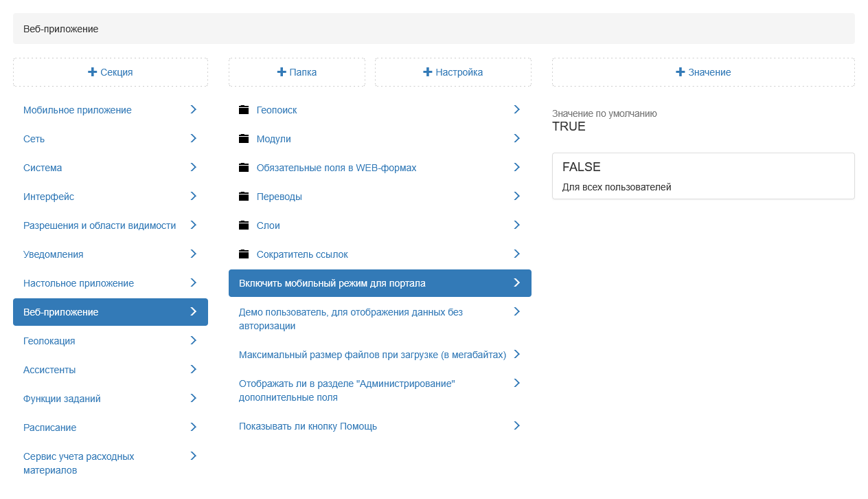
Task: Click the folder icon next to Геопоиск
Action: (x=244, y=110)
